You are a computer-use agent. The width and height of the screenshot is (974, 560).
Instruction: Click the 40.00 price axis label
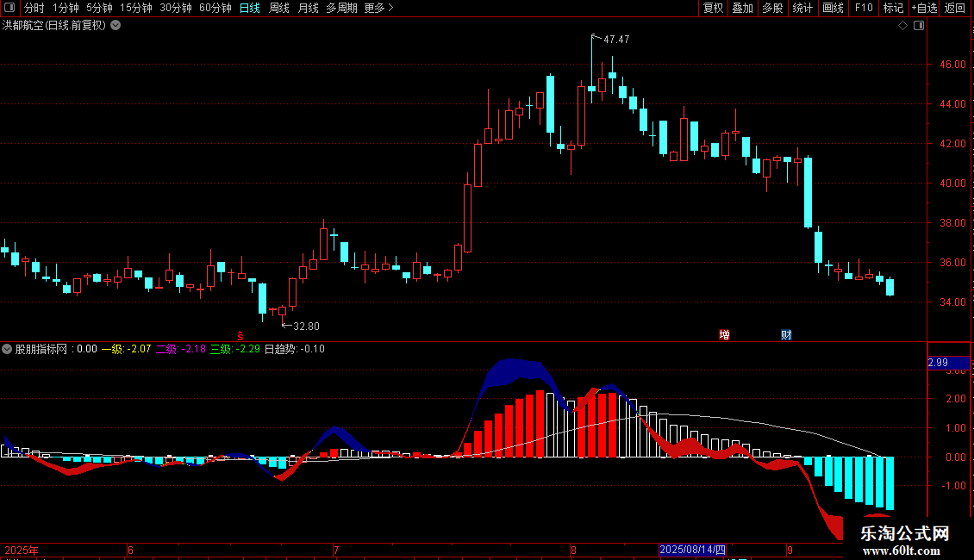click(x=952, y=184)
